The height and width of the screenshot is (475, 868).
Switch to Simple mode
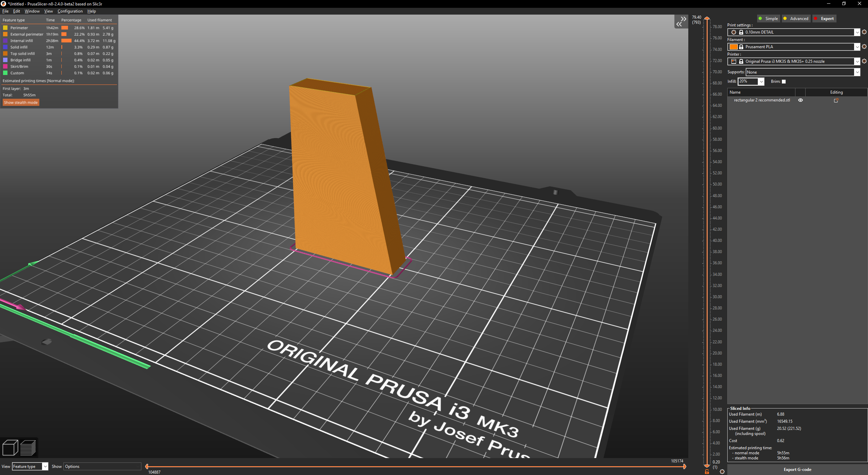tap(768, 18)
